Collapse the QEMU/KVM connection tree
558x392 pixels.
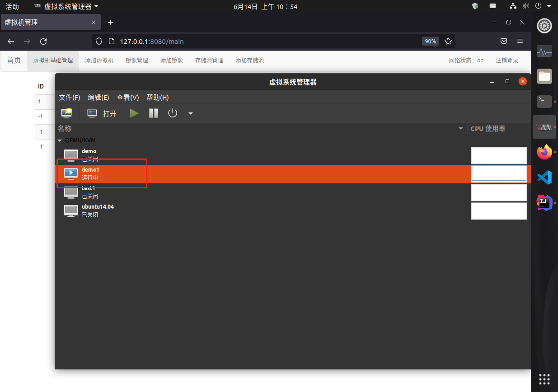60,140
